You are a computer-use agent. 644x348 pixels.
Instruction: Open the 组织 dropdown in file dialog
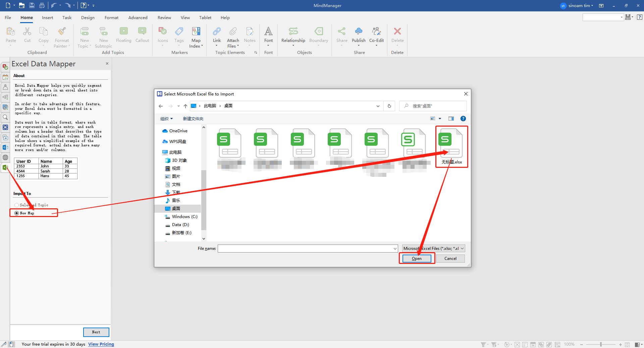(x=166, y=118)
